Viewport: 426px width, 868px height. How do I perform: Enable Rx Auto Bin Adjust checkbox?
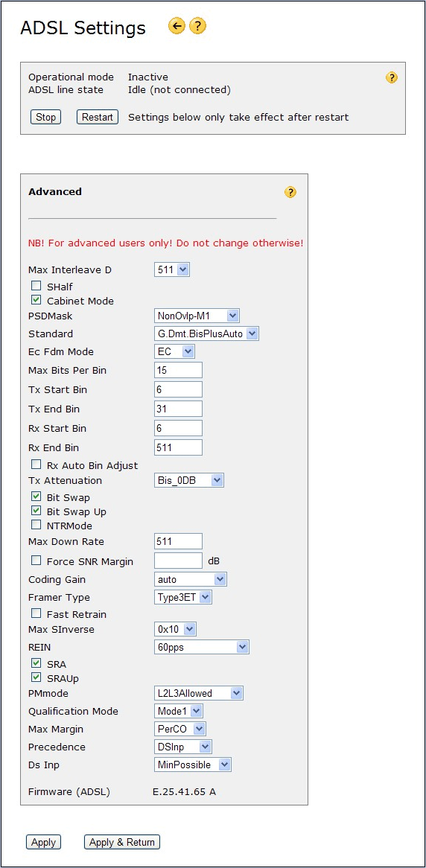coord(36,465)
